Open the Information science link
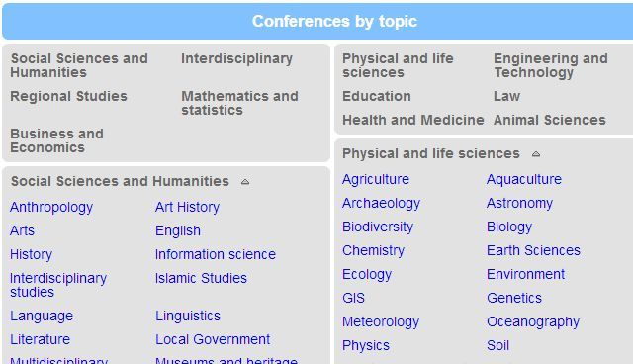The width and height of the screenshot is (633, 364). (216, 254)
